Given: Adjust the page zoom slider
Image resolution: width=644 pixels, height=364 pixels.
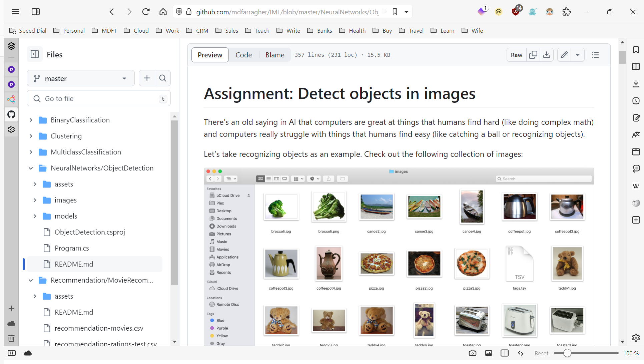Looking at the screenshot, I should pos(567,353).
